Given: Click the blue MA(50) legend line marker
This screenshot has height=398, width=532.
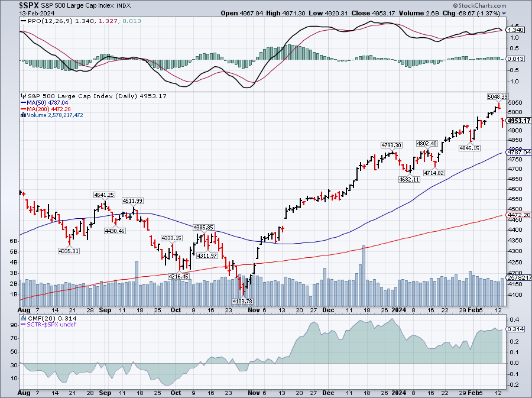Looking at the screenshot, I should (22, 102).
